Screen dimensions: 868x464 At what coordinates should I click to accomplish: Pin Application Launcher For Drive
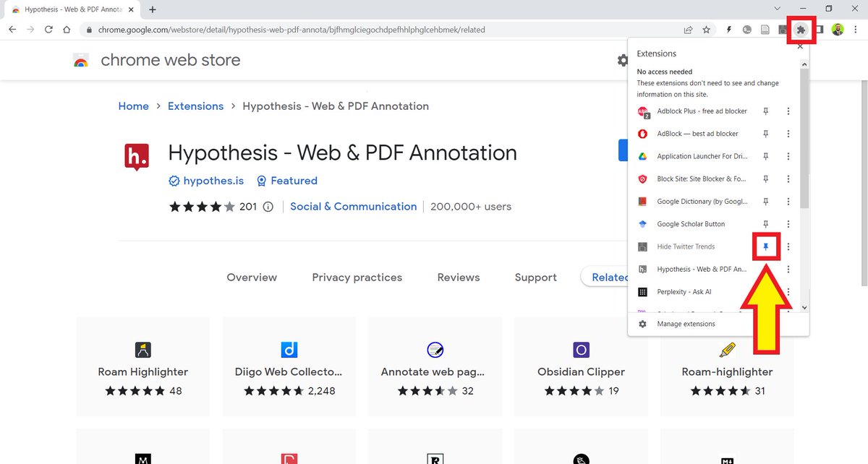pyautogui.click(x=766, y=156)
